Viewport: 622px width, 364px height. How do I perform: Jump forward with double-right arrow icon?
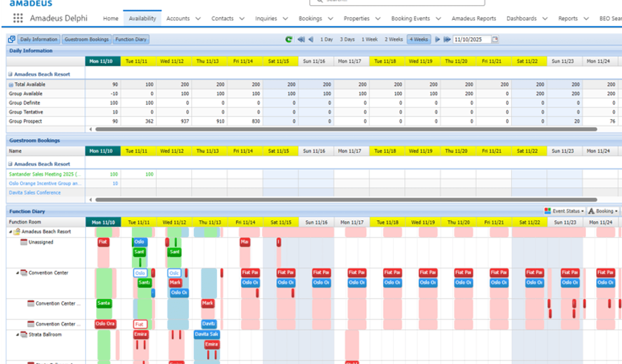(447, 39)
